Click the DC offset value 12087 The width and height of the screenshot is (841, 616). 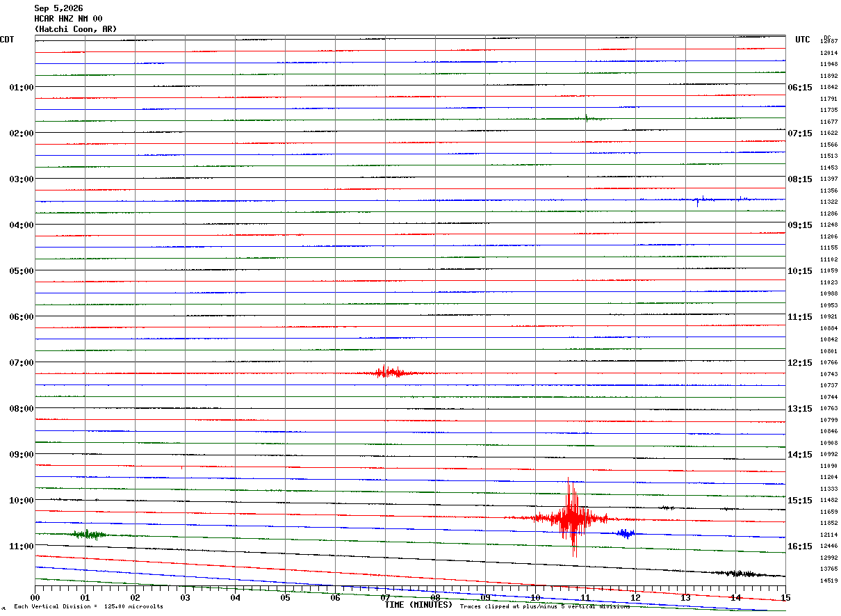(828, 42)
